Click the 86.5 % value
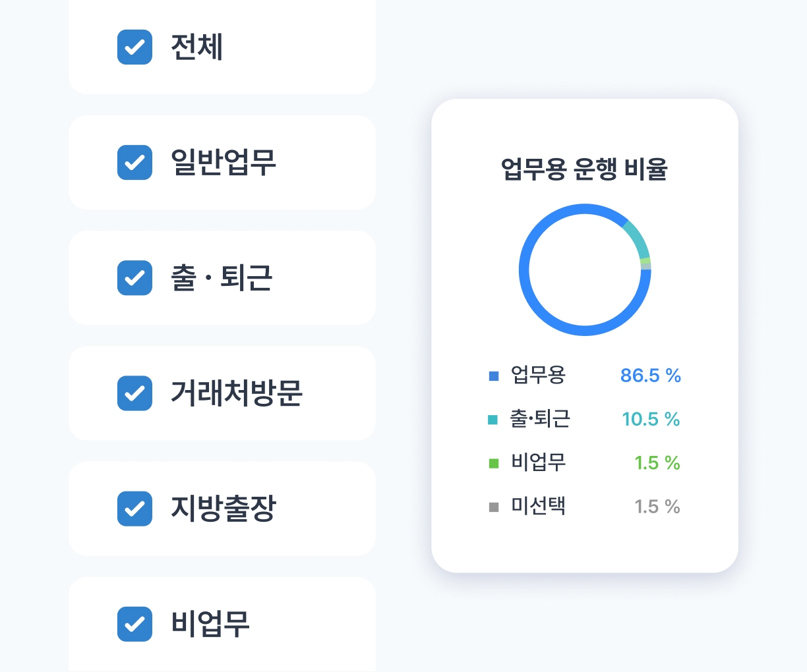Image resolution: width=807 pixels, height=672 pixels. click(x=650, y=376)
